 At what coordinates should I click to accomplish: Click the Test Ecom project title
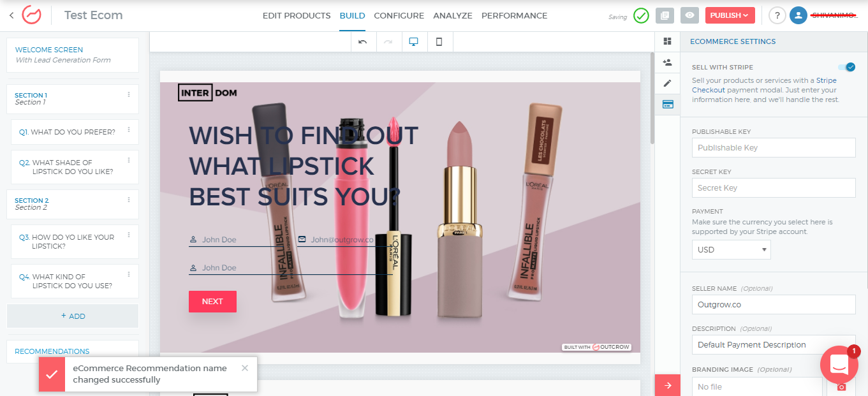94,15
